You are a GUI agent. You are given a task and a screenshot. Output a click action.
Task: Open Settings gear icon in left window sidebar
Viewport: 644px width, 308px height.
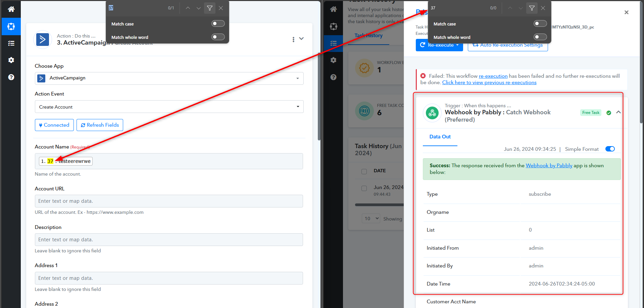click(x=11, y=60)
